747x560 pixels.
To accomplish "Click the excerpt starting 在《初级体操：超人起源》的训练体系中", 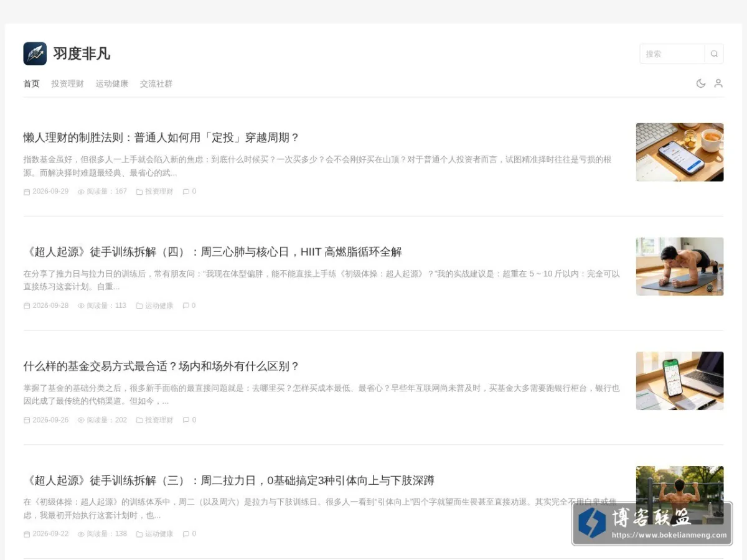I will [x=320, y=508].
